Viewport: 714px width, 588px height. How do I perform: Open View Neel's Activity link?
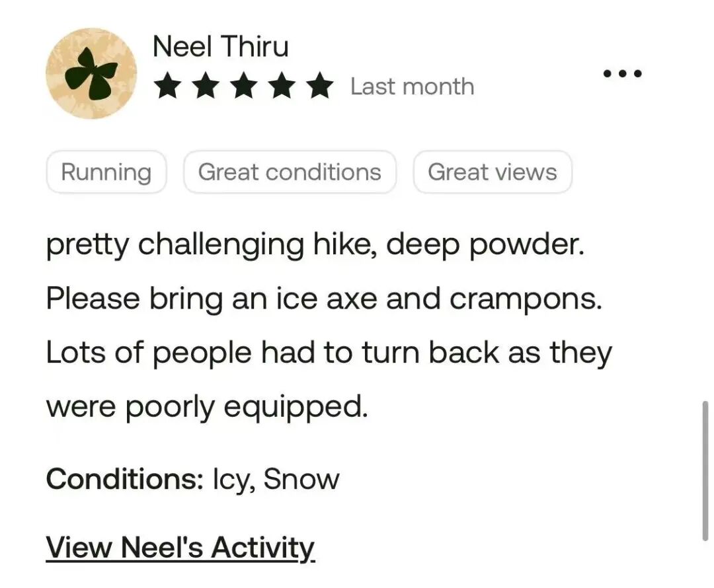[180, 548]
